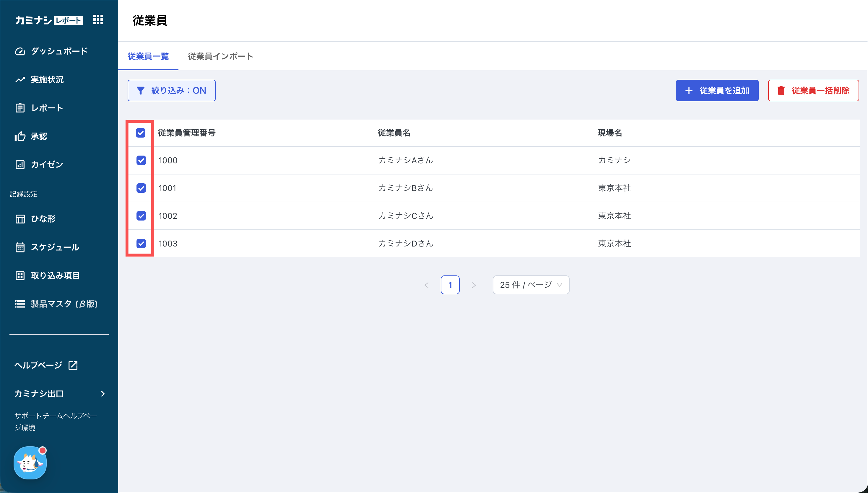The height and width of the screenshot is (493, 868).
Task: Open the 絞り込み：ON filter panel
Action: pos(171,90)
